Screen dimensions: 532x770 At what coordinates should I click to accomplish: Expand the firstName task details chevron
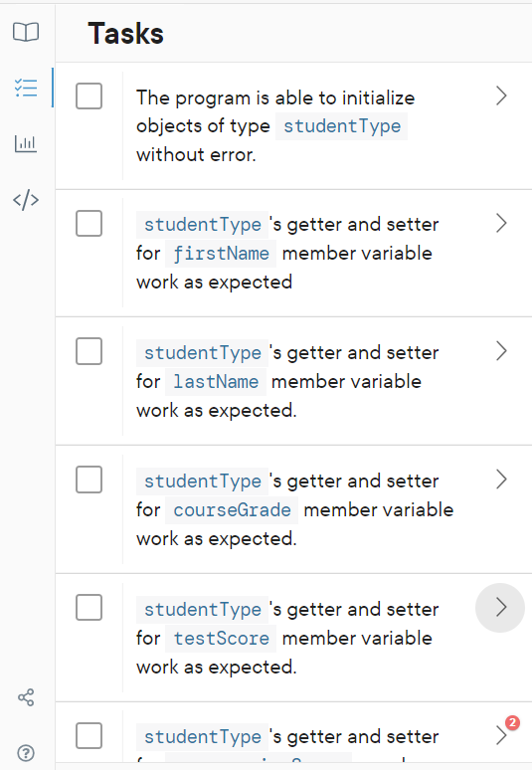point(501,224)
